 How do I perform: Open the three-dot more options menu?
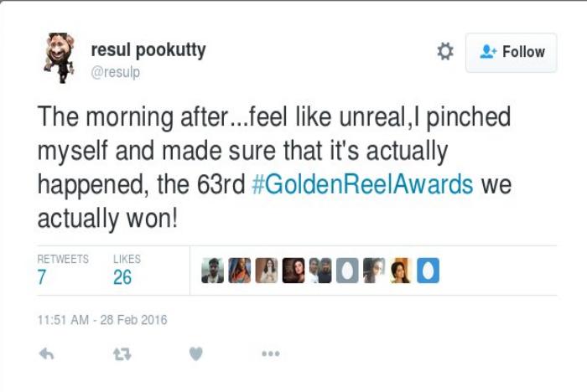pos(271,353)
